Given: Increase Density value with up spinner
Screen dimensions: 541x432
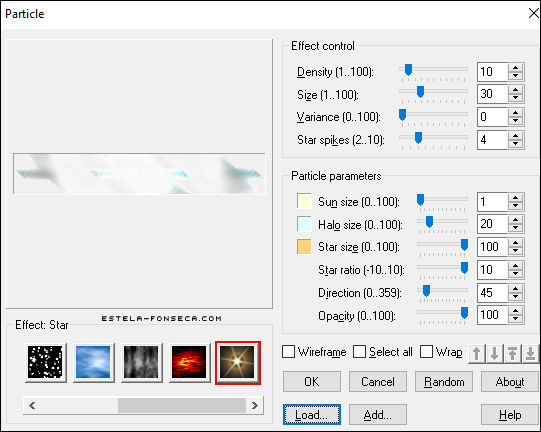Looking at the screenshot, I should click(515, 68).
